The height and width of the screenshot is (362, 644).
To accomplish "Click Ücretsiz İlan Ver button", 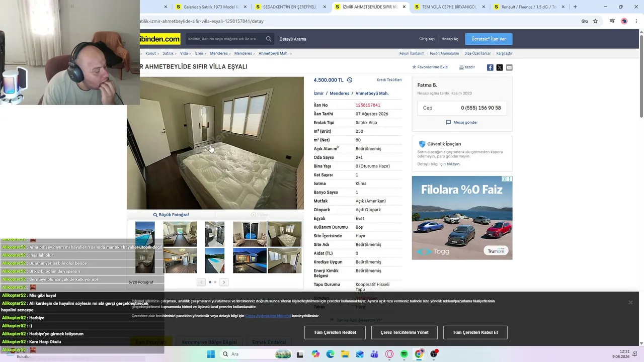I will click(x=489, y=39).
